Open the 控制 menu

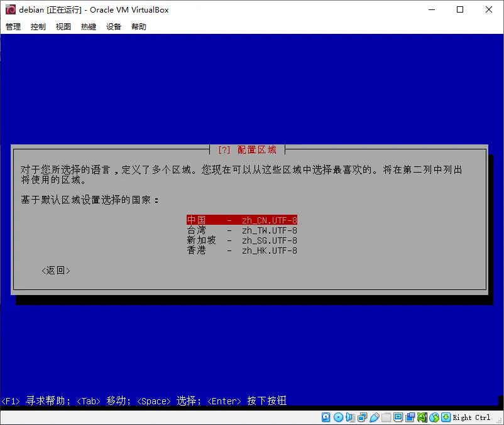point(38,26)
